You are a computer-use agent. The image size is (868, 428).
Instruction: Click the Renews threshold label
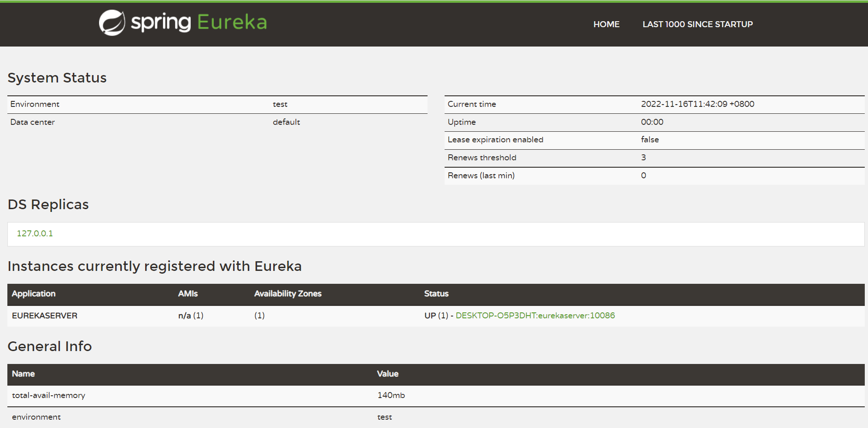click(482, 158)
